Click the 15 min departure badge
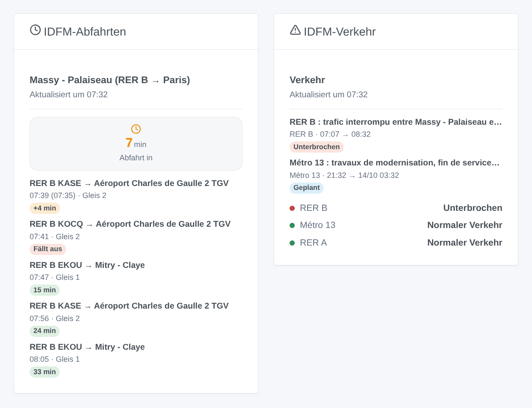Image resolution: width=532 pixels, height=408 pixels. click(45, 290)
